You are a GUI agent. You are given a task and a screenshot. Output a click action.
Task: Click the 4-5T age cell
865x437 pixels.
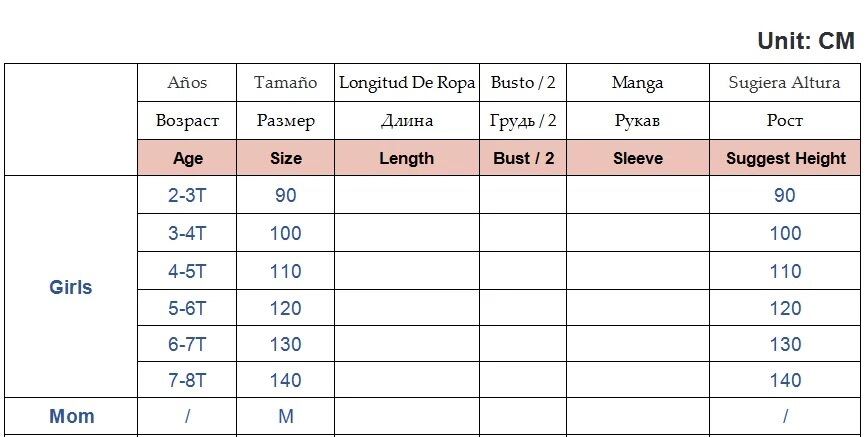[x=187, y=271]
